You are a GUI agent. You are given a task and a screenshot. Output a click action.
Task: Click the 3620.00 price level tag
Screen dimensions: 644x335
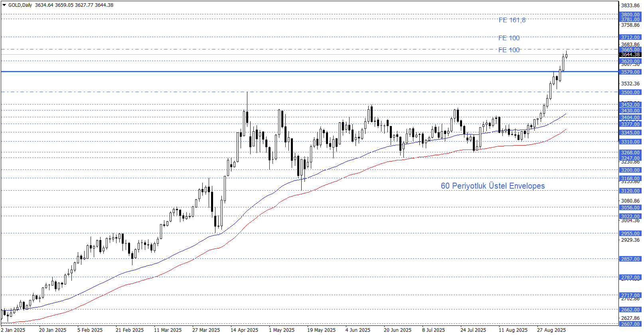(x=630, y=61)
